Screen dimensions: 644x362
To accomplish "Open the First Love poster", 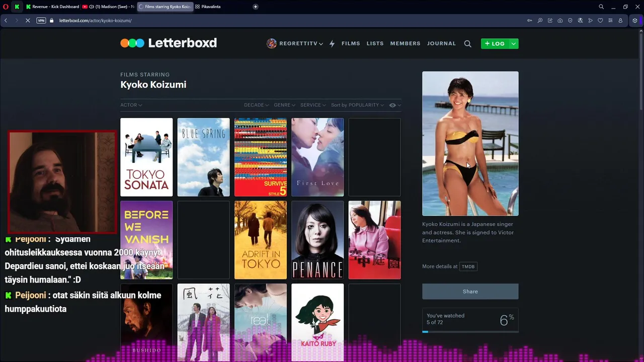I will [x=317, y=157].
